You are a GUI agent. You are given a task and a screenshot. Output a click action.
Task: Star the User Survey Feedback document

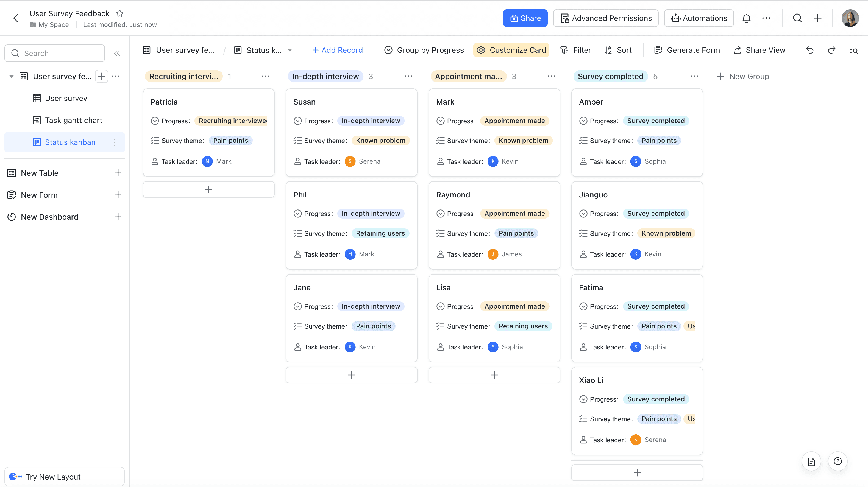[119, 13]
